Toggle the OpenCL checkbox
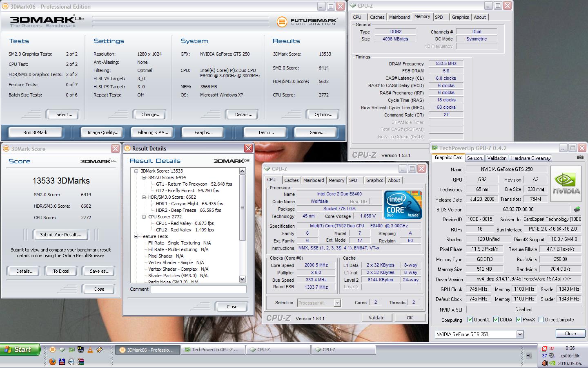 [x=470, y=320]
